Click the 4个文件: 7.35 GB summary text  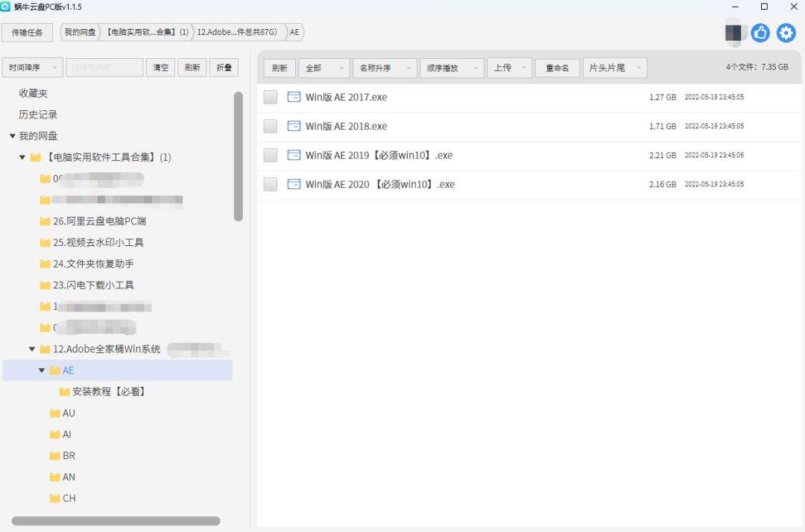coord(757,67)
